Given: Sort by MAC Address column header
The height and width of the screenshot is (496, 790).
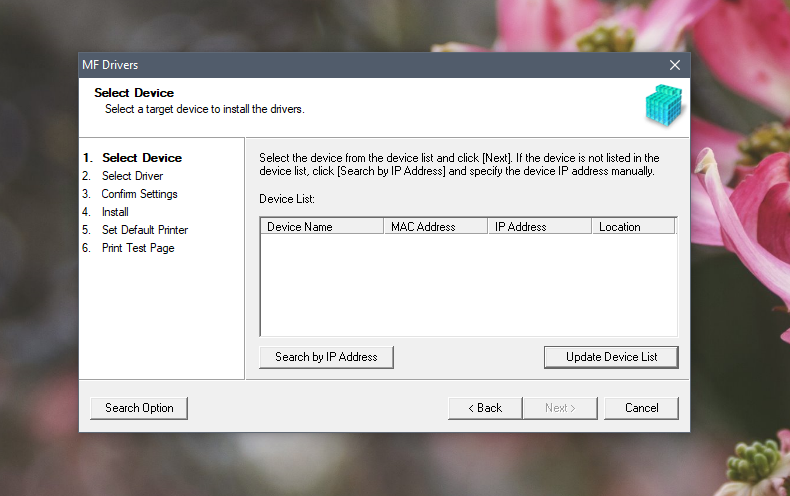Looking at the screenshot, I should click(x=435, y=227).
